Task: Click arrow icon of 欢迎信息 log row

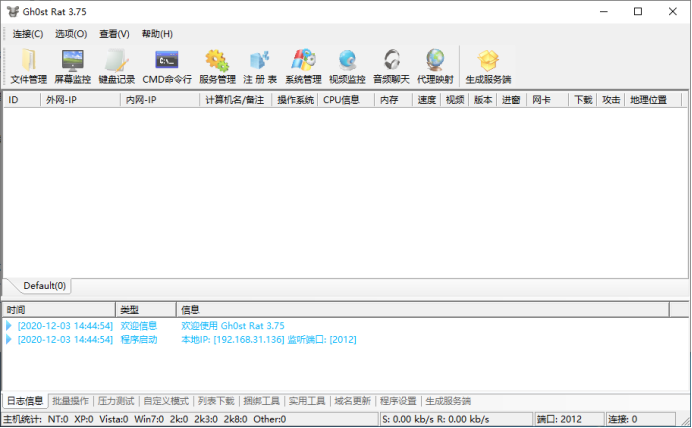Action: coord(9,326)
